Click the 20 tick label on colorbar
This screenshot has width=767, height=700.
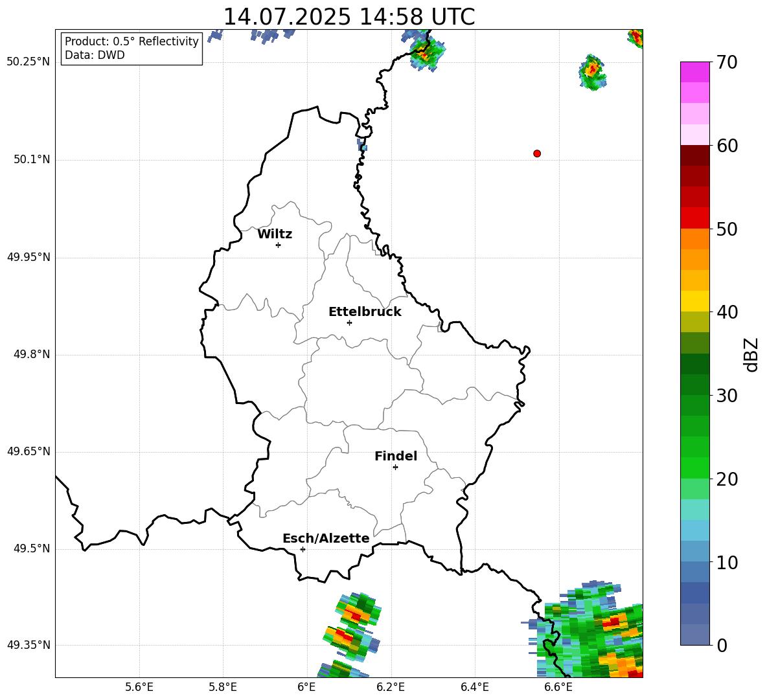coord(727,480)
